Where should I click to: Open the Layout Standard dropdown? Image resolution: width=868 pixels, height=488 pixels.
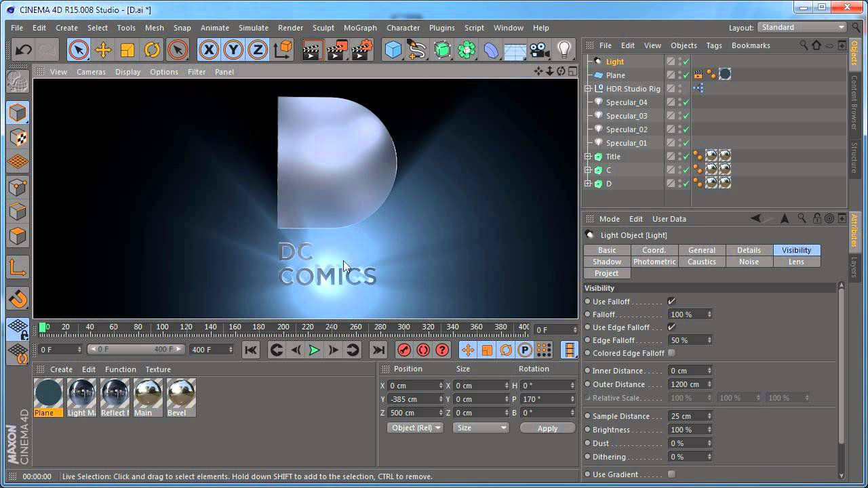coord(802,28)
